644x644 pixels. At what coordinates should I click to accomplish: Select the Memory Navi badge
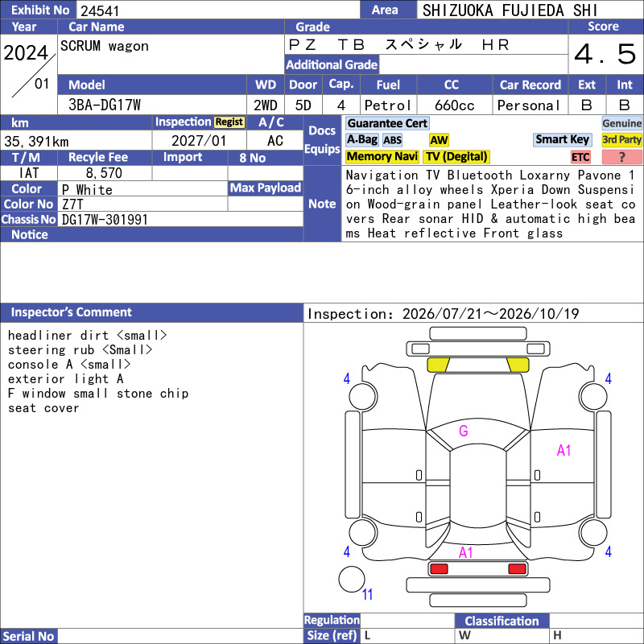[382, 156]
